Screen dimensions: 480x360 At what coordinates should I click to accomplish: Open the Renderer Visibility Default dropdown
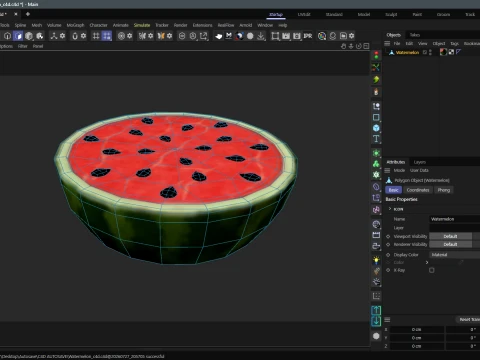pos(450,244)
